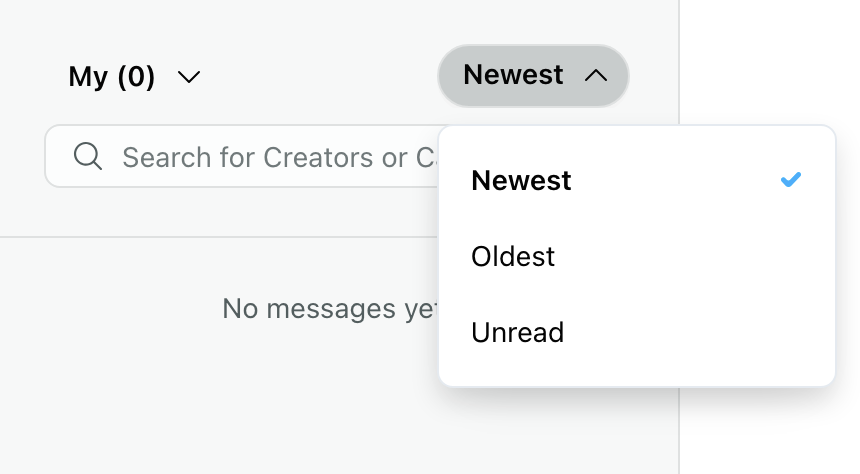
Task: Click the blue checkmark beside Newest
Action: point(791,179)
